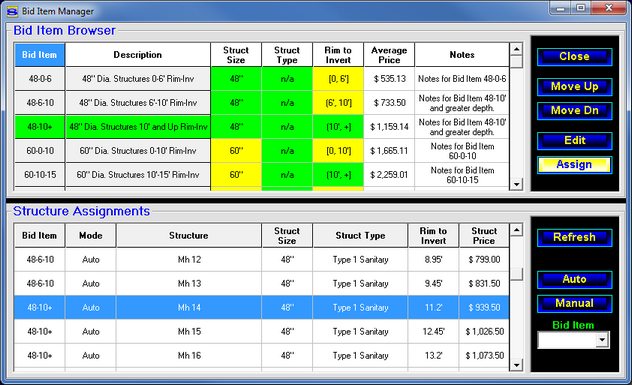Viewport: 632px width, 385px height.
Task: Click average price $ 733.50
Action: click(389, 103)
